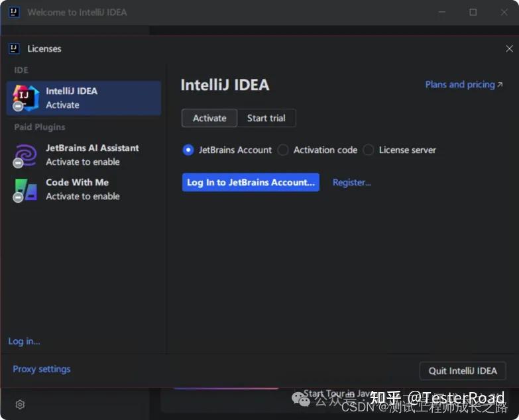Close the Licenses dialog

point(509,48)
